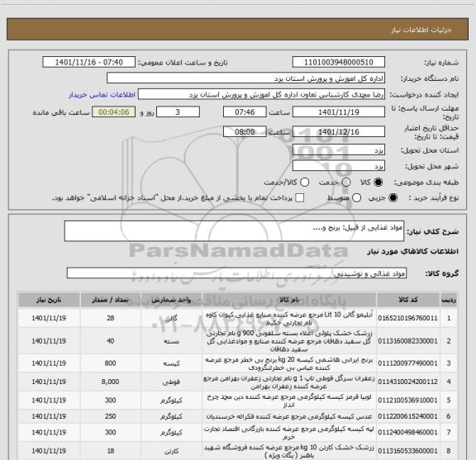The height and width of the screenshot is (460, 476).
Task: Click the تاریخ نیاز column header
Action: (49, 300)
